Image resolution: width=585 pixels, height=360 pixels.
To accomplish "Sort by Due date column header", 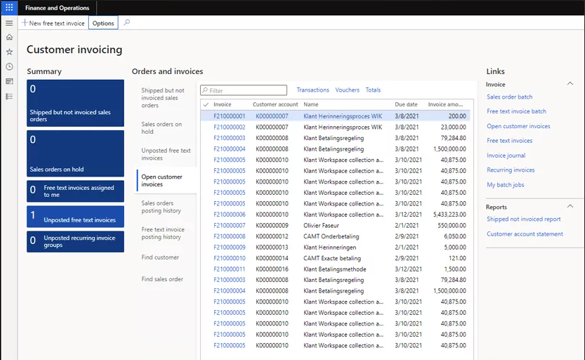I will click(x=406, y=104).
